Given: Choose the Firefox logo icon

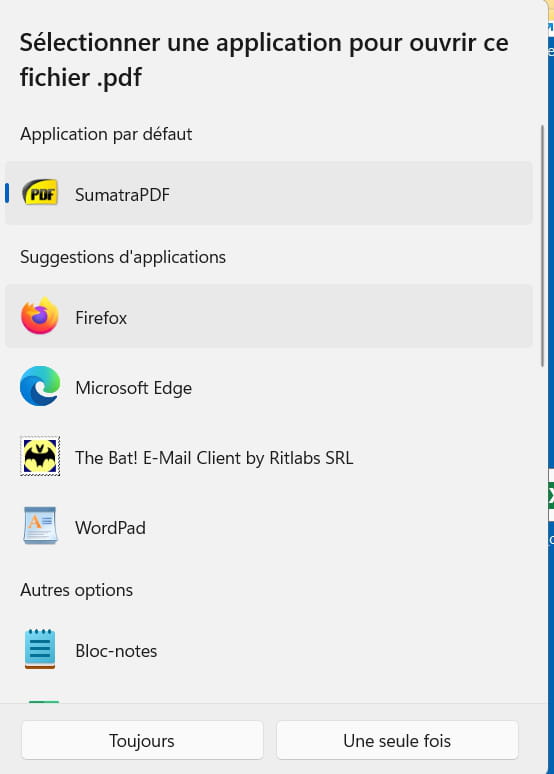Looking at the screenshot, I should click(x=40, y=316).
